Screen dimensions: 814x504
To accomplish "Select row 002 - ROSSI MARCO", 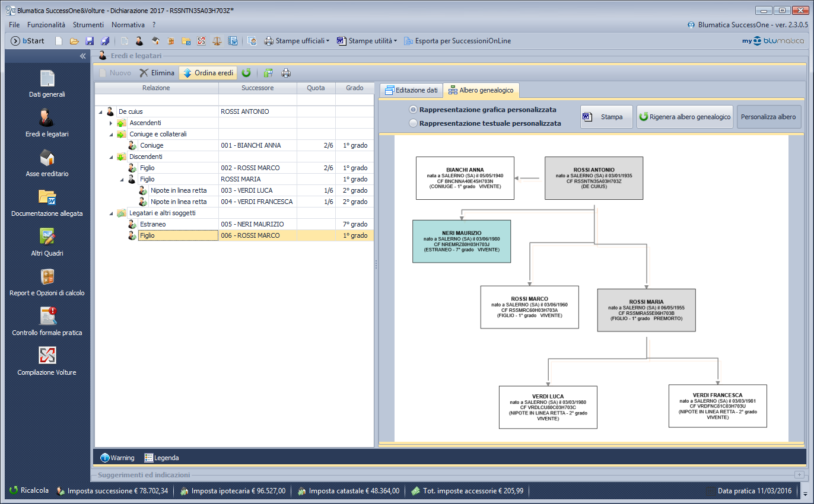I will [x=234, y=168].
